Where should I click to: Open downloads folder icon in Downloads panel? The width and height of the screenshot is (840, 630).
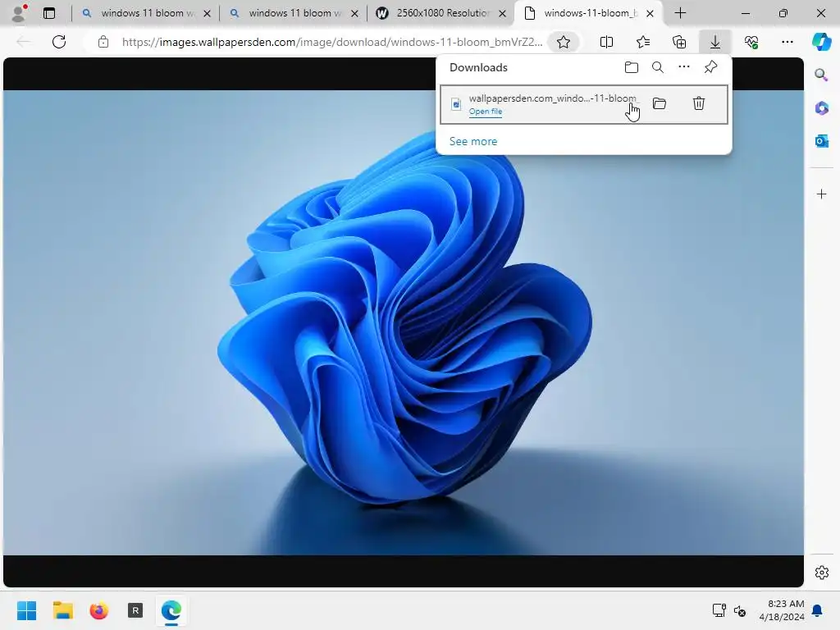click(x=632, y=67)
